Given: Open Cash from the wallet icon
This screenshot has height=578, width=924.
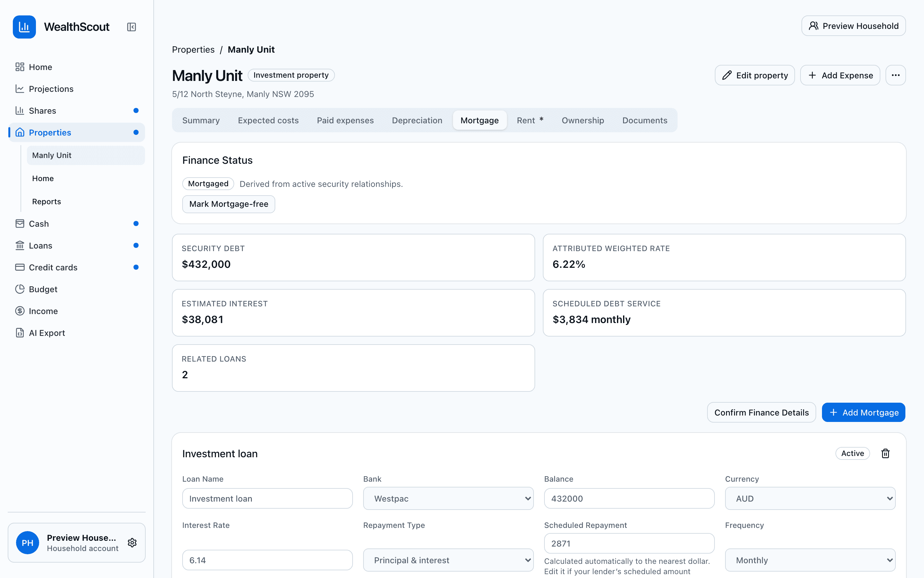Looking at the screenshot, I should pos(20,223).
